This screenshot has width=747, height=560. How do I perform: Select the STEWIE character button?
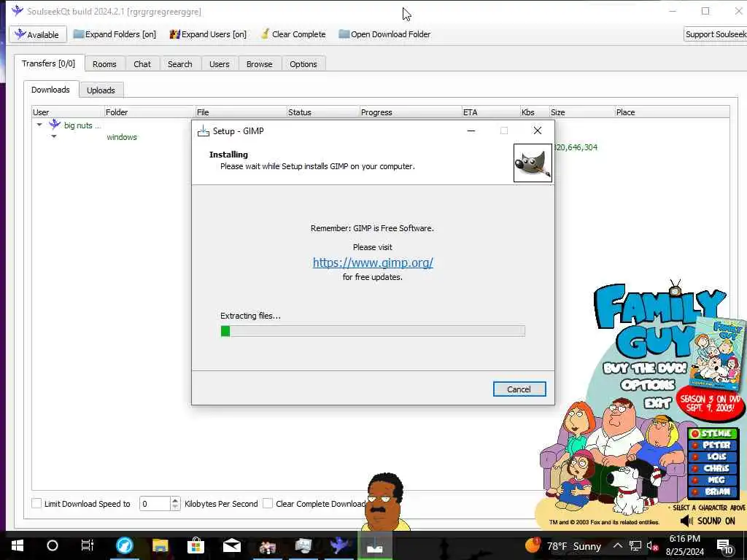click(x=713, y=433)
